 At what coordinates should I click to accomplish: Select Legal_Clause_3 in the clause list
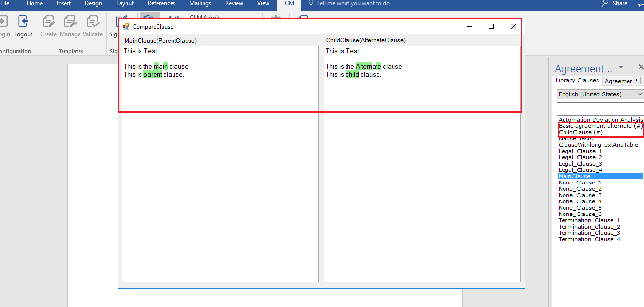[x=580, y=164]
